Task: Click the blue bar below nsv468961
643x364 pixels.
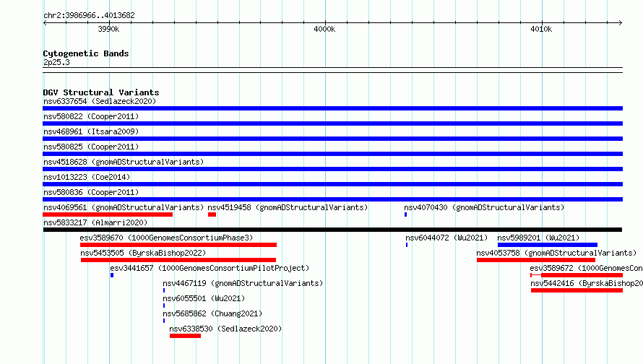Action: tap(332, 139)
